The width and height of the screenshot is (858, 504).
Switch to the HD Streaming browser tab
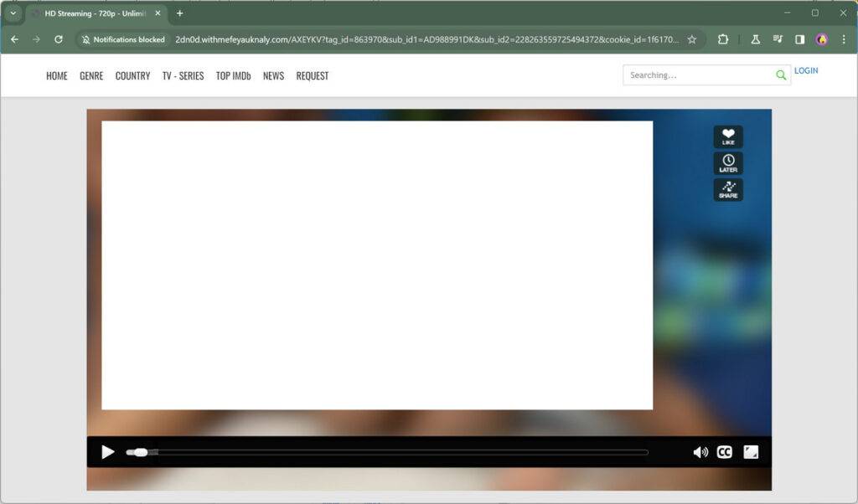pos(92,13)
